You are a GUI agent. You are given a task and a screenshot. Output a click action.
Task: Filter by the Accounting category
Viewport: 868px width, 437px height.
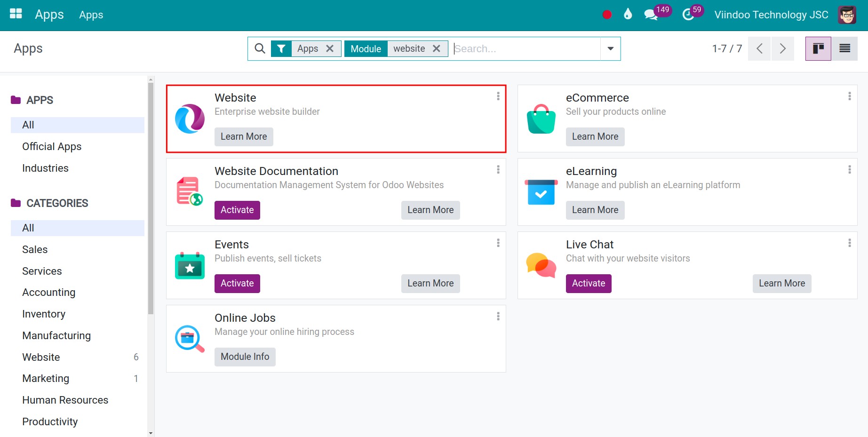point(78,293)
